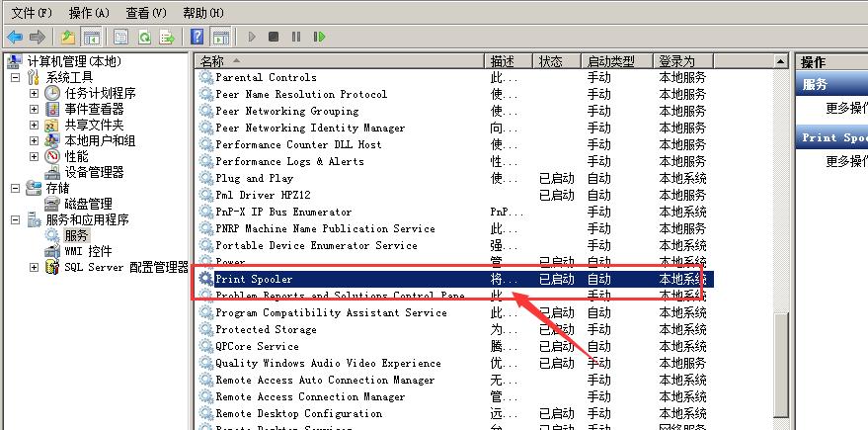Image resolution: width=868 pixels, height=430 pixels.
Task: Click the services list scrollbar up arrow
Action: pos(781,61)
